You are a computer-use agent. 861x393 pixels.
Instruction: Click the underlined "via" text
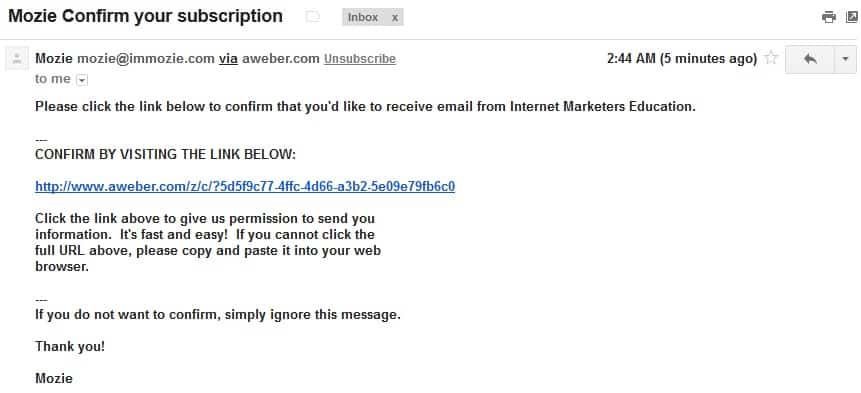[x=228, y=59]
